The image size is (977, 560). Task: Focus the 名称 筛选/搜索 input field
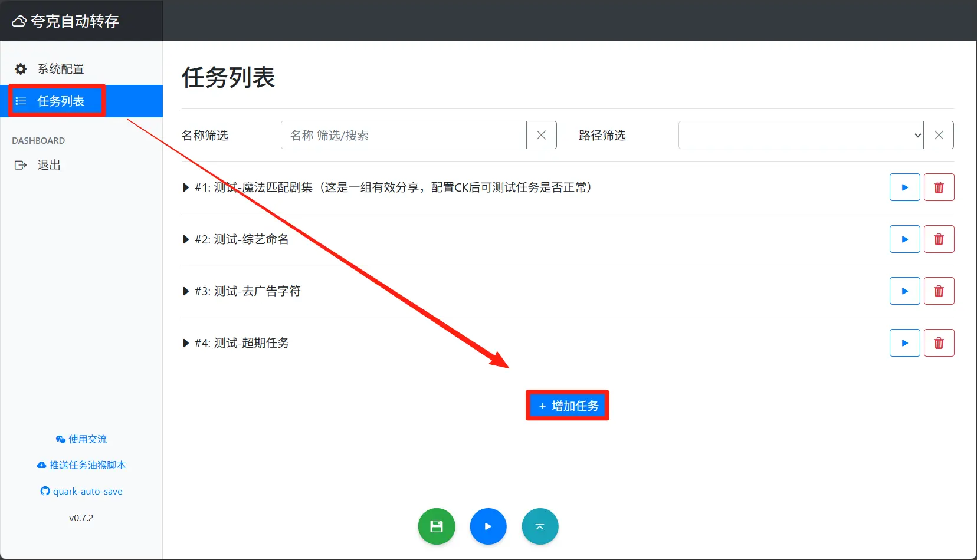(404, 135)
